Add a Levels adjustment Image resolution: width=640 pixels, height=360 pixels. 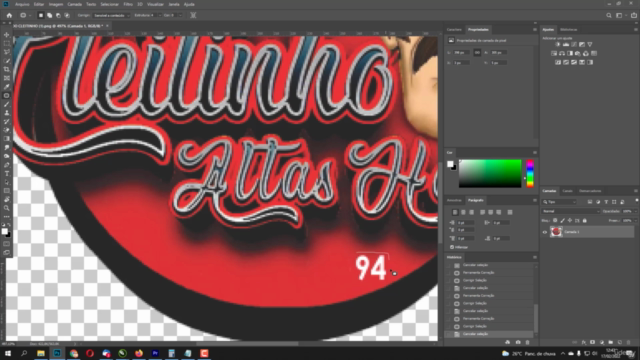click(x=566, y=44)
